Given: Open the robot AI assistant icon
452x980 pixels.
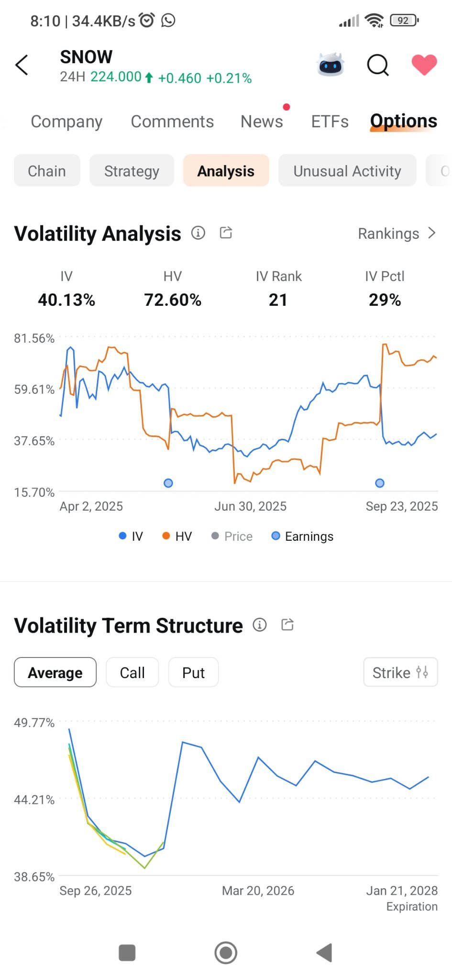Looking at the screenshot, I should (331, 65).
